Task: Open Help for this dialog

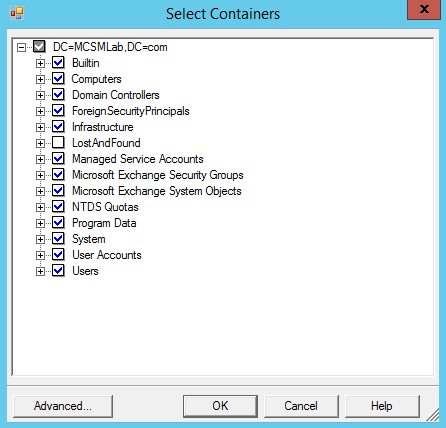Action: [382, 406]
